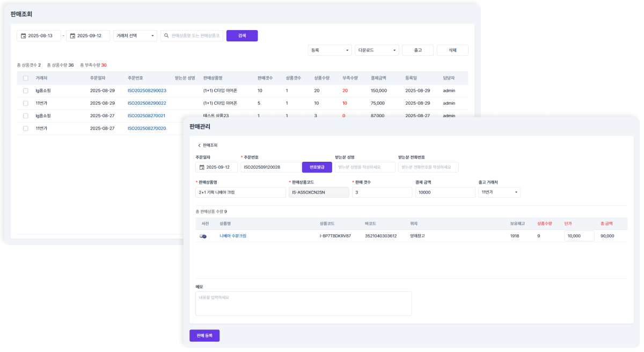The image size is (644, 352).
Task: Open the 거래처 선택 dropdown
Action: [135, 36]
